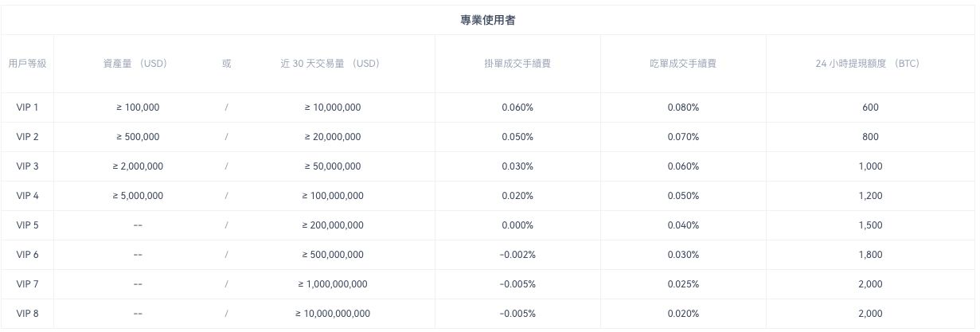Click the 0.025% taker fee cell

point(683,284)
